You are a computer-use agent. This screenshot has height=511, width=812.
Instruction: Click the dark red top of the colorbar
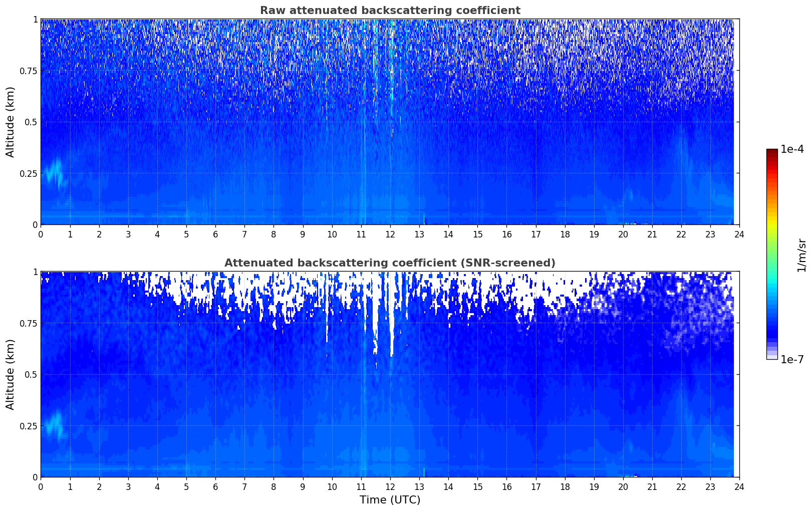[x=772, y=152]
